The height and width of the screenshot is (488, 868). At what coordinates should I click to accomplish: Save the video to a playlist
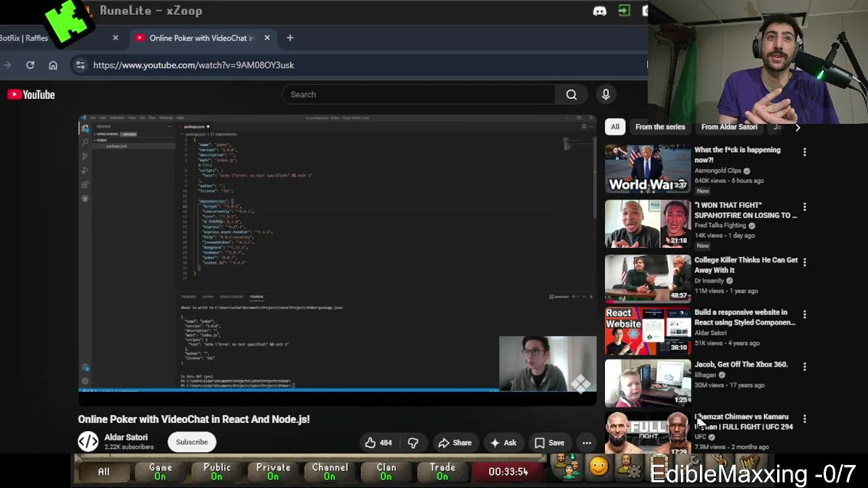click(x=549, y=443)
